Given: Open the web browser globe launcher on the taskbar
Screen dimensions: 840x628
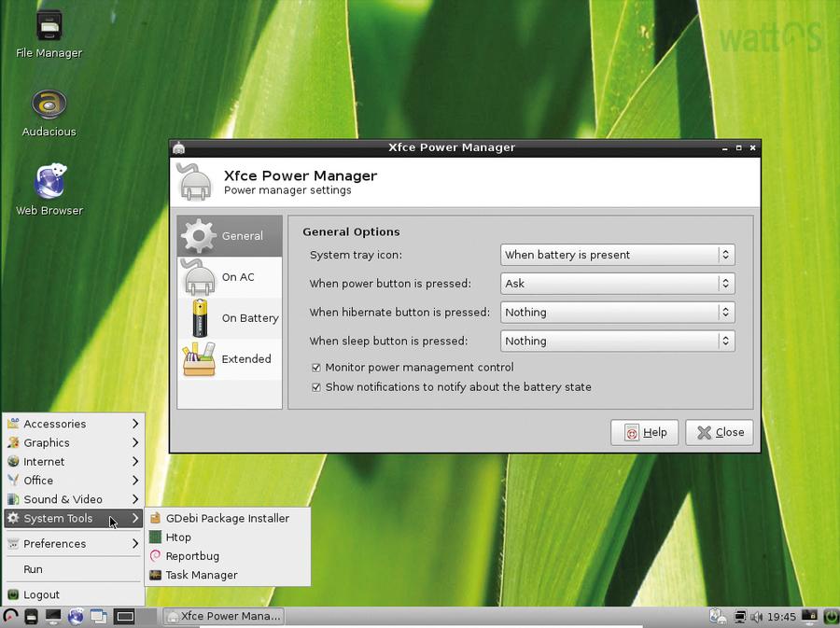Looking at the screenshot, I should [x=76, y=617].
